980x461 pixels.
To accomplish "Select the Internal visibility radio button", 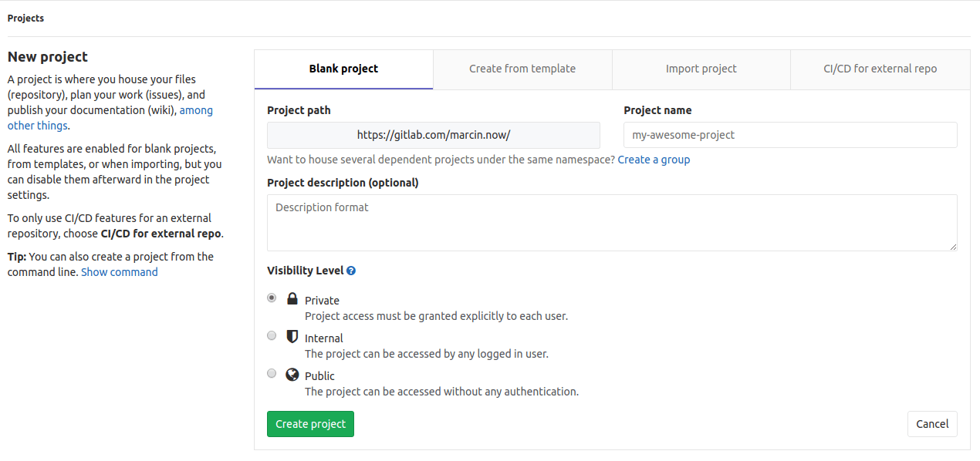I will [272, 335].
